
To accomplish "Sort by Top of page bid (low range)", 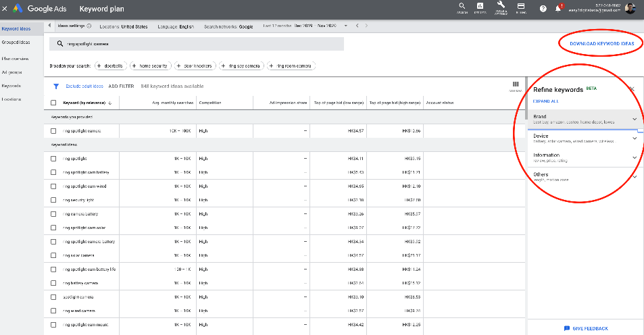I will tap(339, 103).
